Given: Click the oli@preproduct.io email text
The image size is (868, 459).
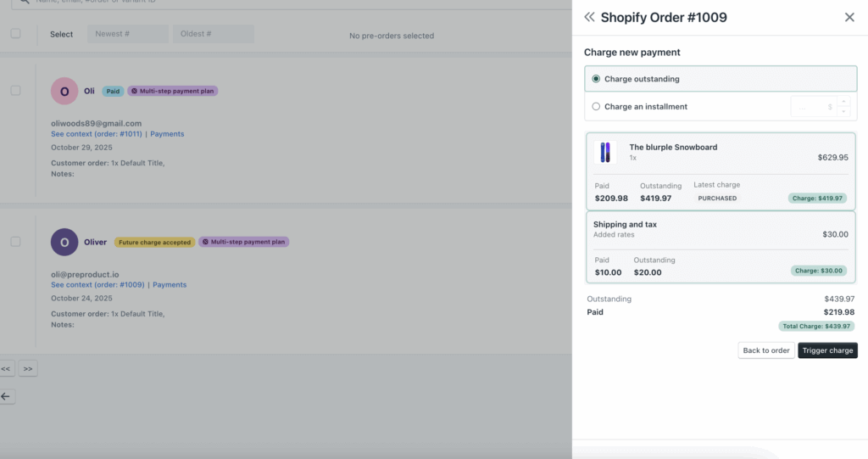Looking at the screenshot, I should (85, 274).
